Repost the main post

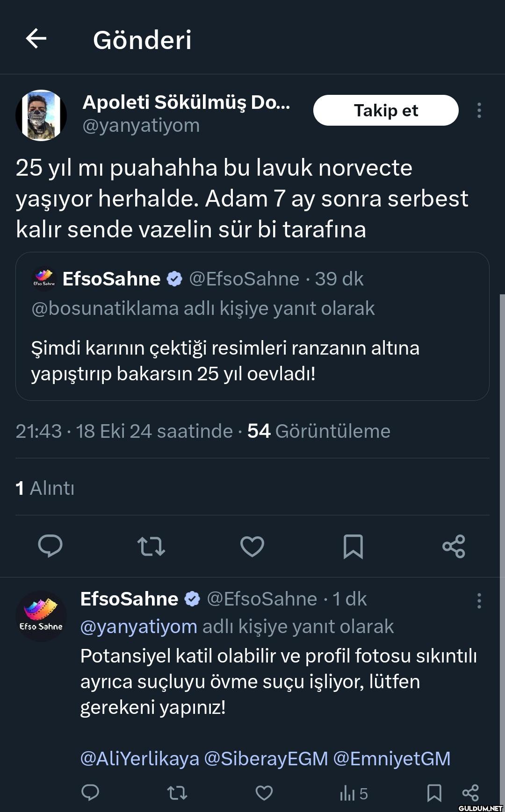[151, 546]
